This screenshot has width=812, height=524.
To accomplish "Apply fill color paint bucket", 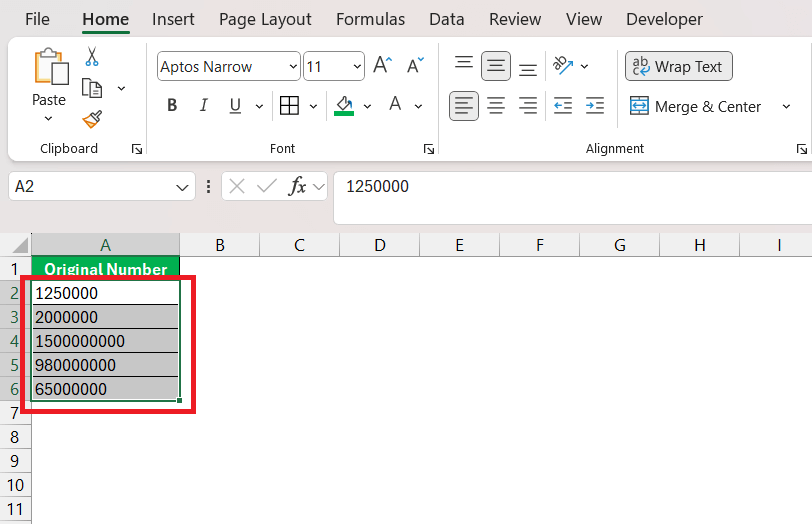I will click(x=344, y=106).
